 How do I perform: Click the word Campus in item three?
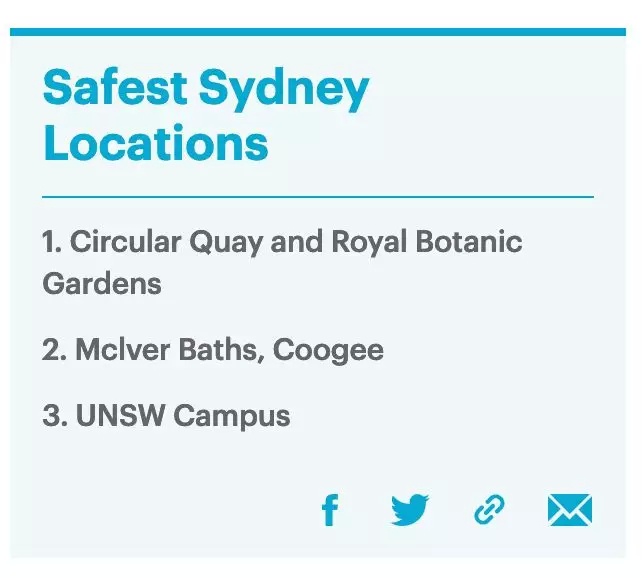pyautogui.click(x=232, y=417)
